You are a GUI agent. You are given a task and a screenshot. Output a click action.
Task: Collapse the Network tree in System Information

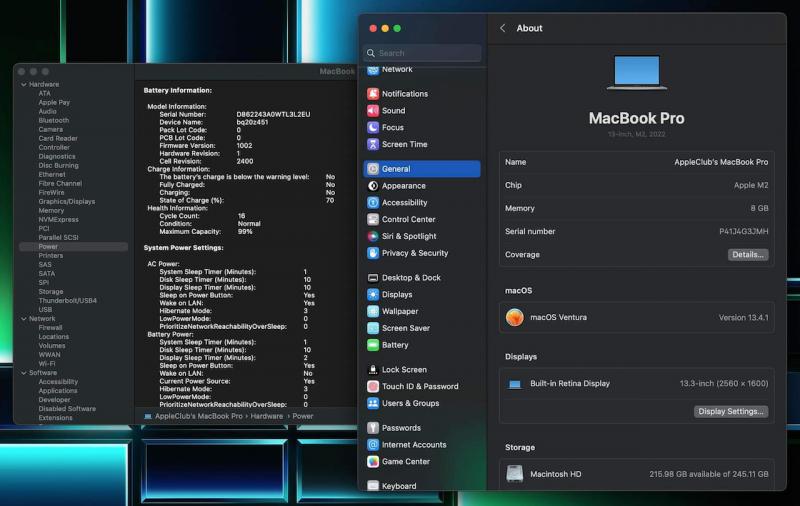[23, 318]
